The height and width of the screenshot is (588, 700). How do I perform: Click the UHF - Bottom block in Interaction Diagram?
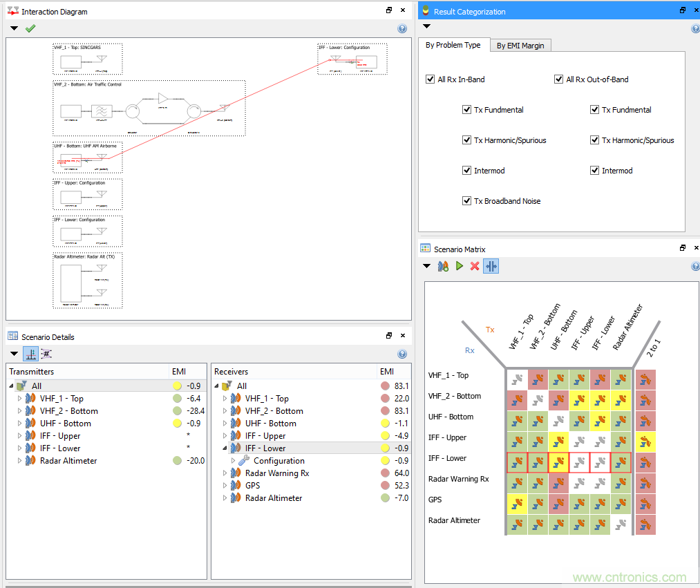tap(88, 159)
